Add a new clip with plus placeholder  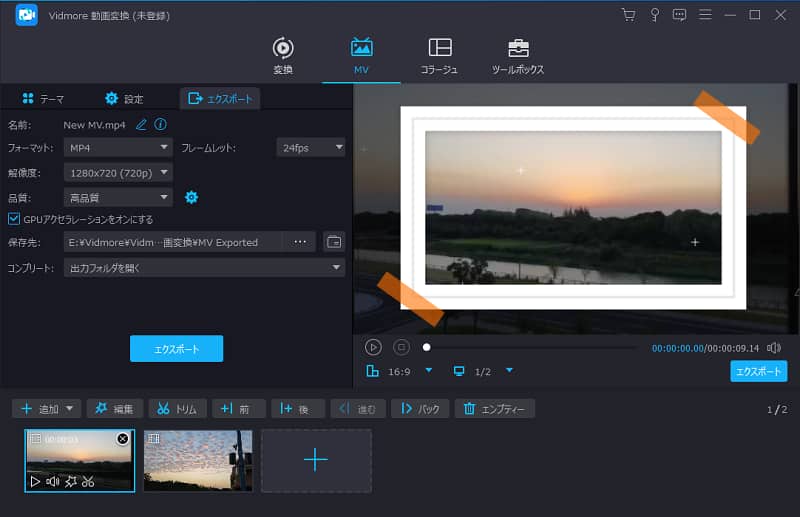(x=316, y=461)
